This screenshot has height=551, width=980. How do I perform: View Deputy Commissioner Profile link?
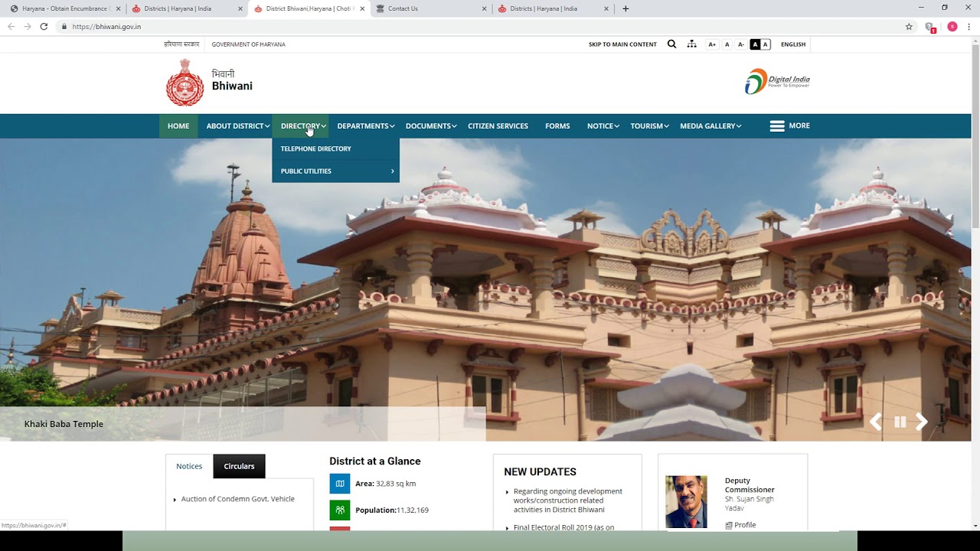740,525
